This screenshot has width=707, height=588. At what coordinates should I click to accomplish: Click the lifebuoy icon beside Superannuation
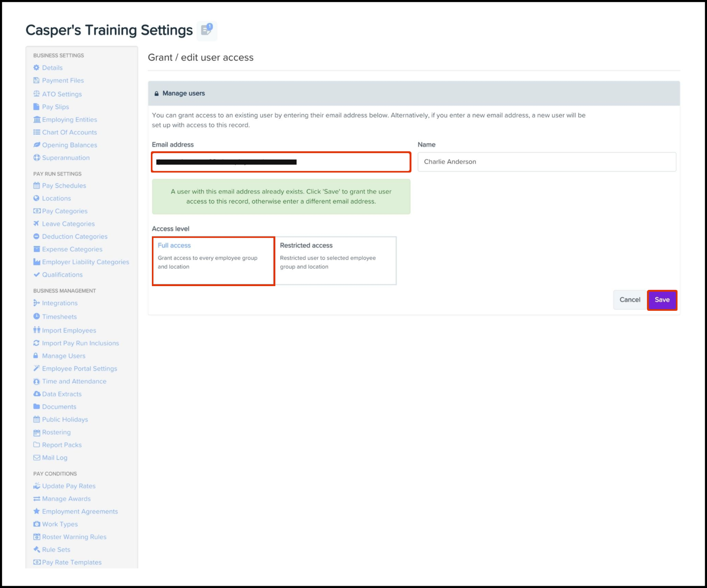point(36,158)
